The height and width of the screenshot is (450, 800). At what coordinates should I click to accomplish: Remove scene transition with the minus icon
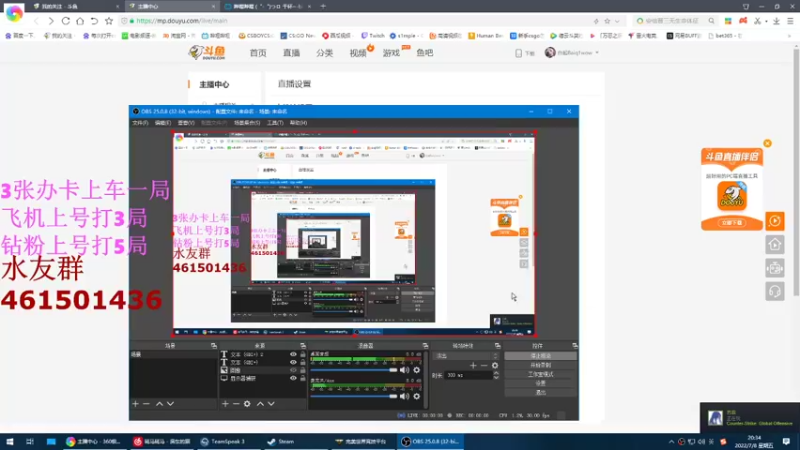click(484, 365)
